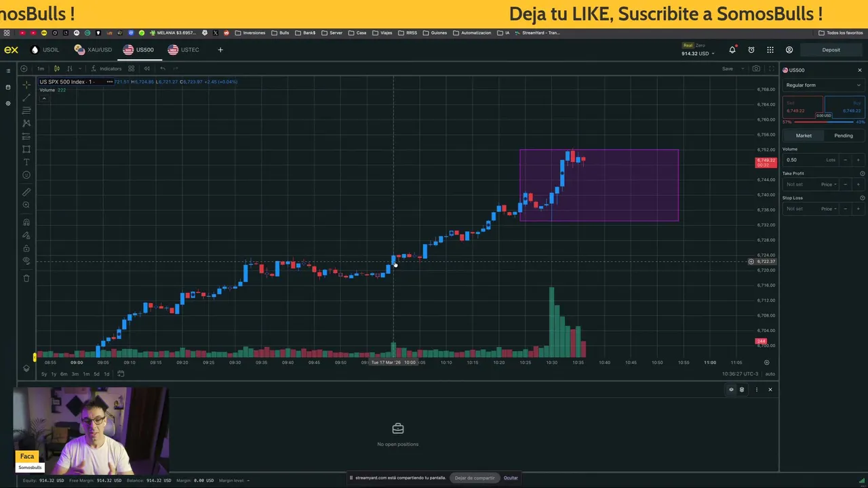Add a new instrument tab

pos(220,49)
